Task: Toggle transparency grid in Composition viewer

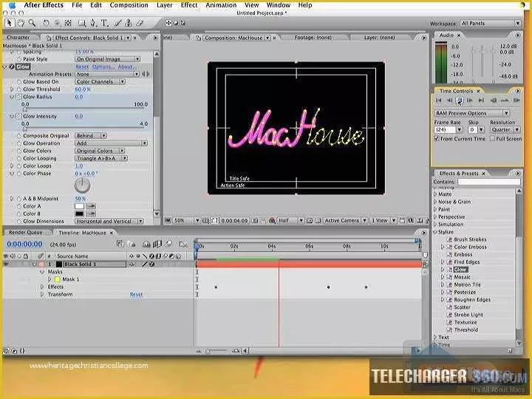Action: click(x=318, y=221)
